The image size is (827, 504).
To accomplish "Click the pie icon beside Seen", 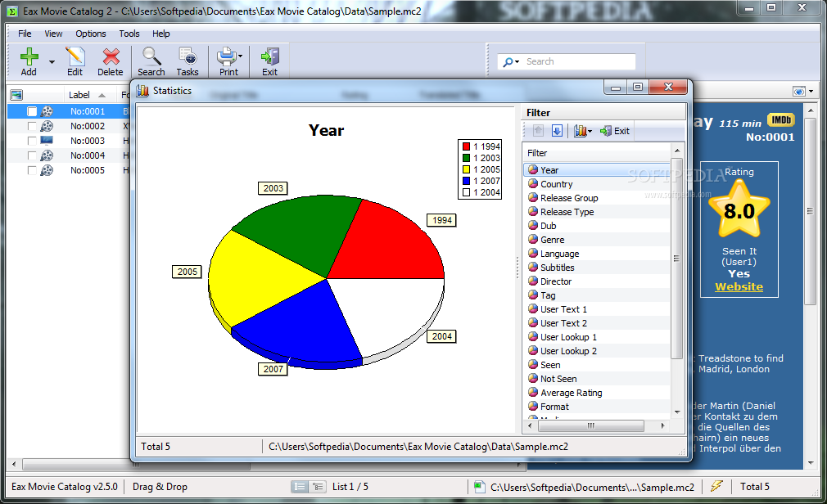I will pyautogui.click(x=533, y=365).
